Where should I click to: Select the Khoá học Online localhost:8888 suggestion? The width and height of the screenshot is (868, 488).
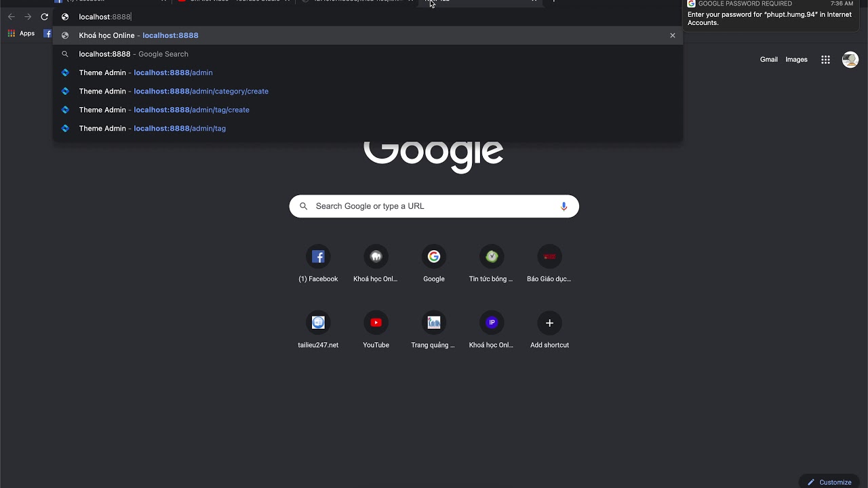368,35
